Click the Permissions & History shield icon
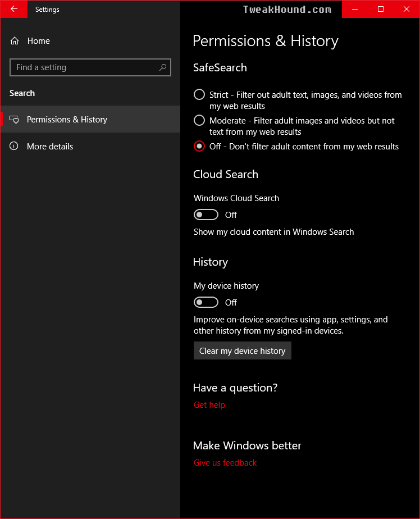420x519 pixels. (14, 120)
